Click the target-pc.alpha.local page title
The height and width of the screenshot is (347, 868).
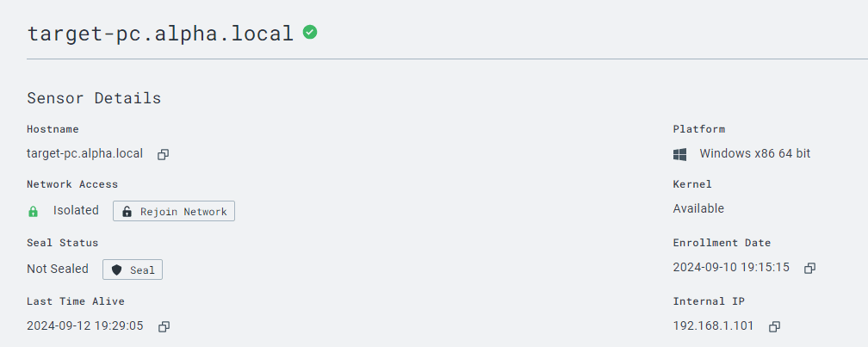161,34
